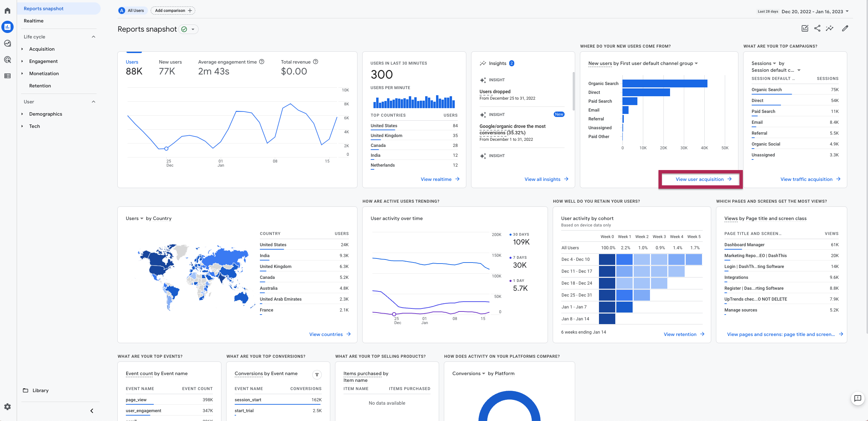Click Jan 1 - Jan 7 Week 1 cohort cell

point(624,307)
